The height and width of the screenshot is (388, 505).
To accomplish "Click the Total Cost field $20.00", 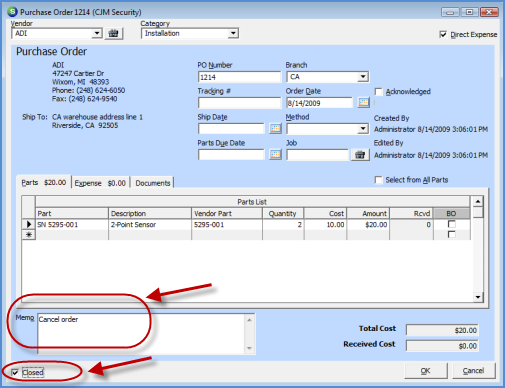I will tap(442, 330).
